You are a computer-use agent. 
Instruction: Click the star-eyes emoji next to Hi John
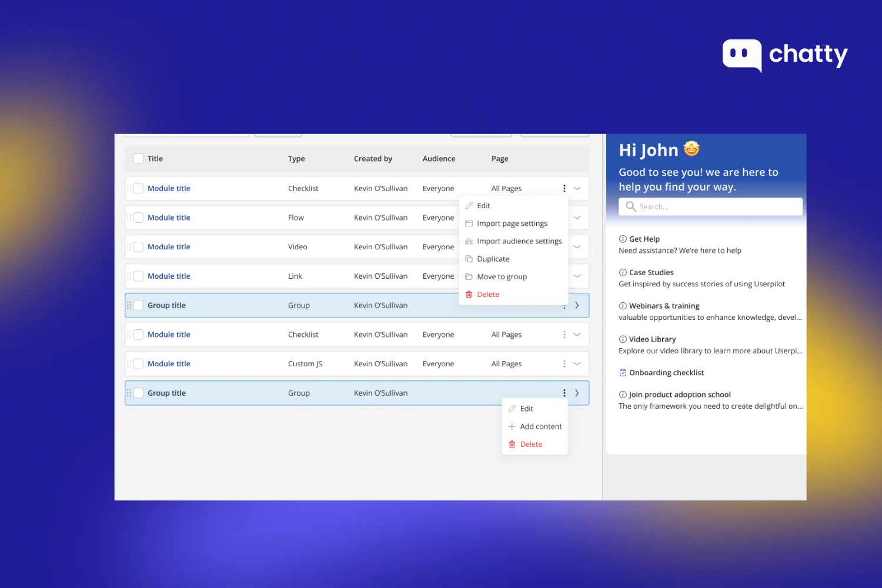tap(692, 149)
